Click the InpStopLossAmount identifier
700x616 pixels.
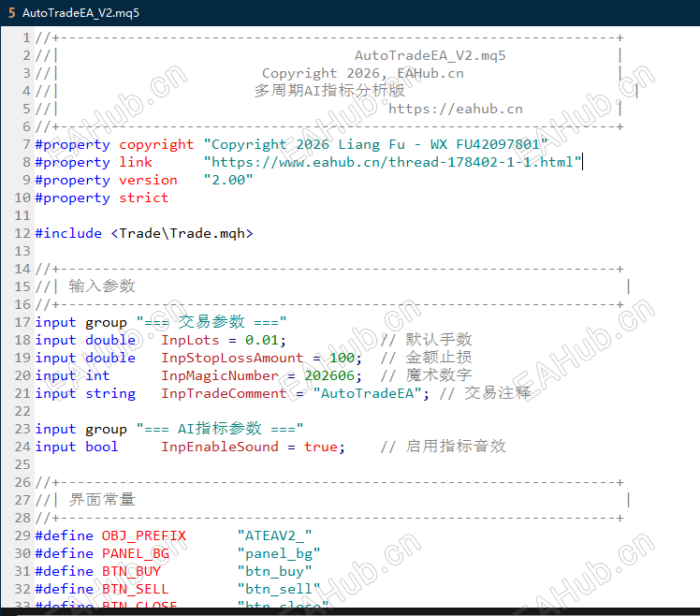(x=232, y=358)
